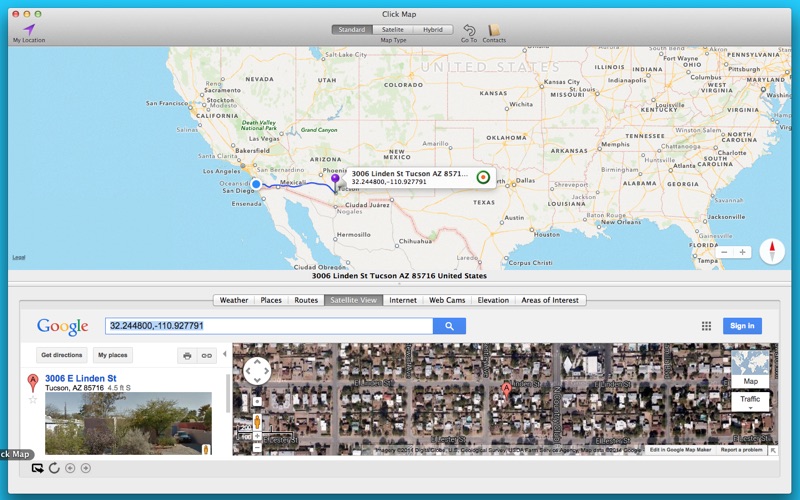
Task: Open the Routes tab
Action: pyautogui.click(x=306, y=300)
